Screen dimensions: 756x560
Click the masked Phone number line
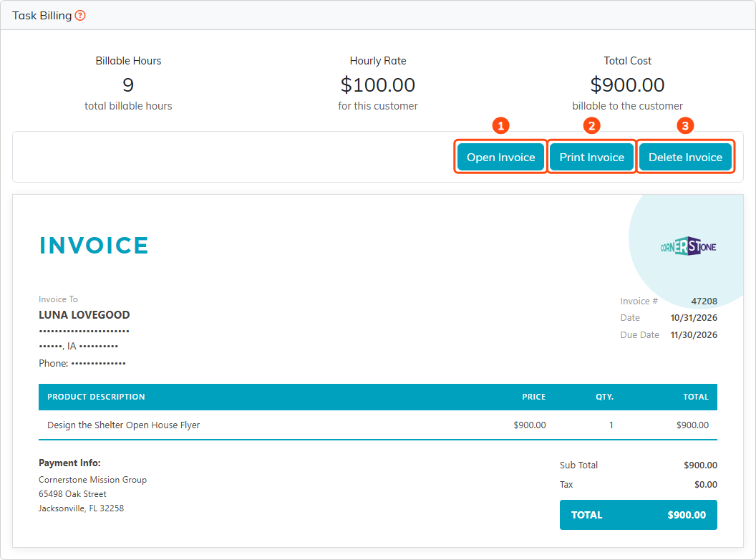click(82, 363)
